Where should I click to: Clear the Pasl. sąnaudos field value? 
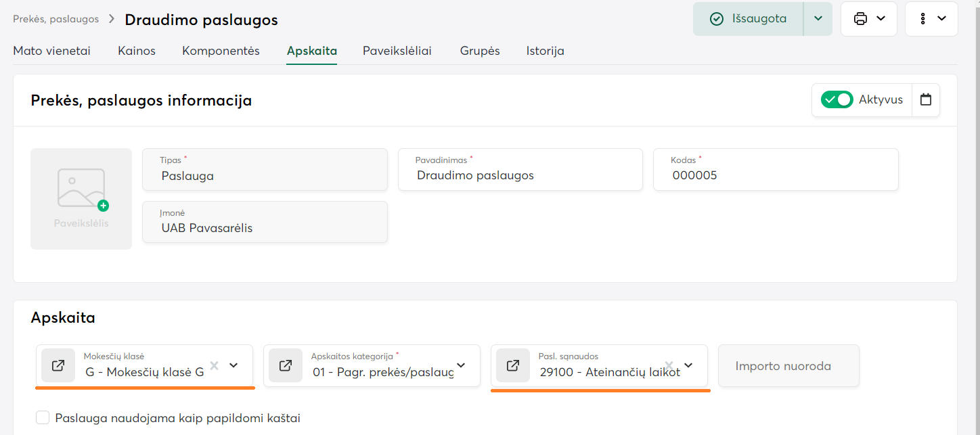[669, 365]
